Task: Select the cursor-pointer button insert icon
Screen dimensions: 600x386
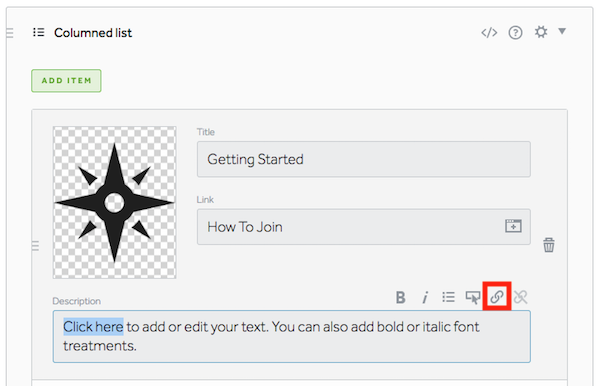Action: pyautogui.click(x=473, y=297)
